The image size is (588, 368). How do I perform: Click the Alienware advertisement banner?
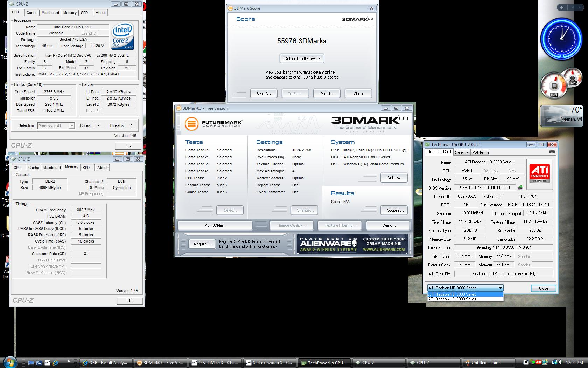pos(352,244)
